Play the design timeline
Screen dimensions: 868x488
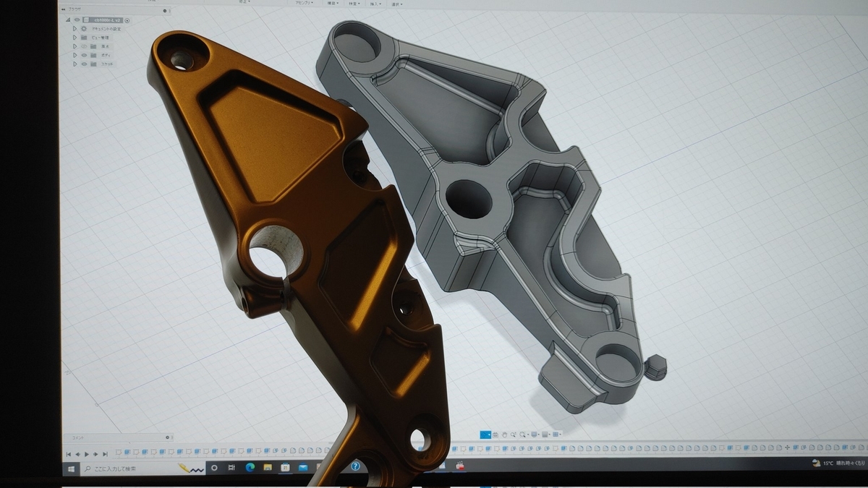pyautogui.click(x=87, y=454)
